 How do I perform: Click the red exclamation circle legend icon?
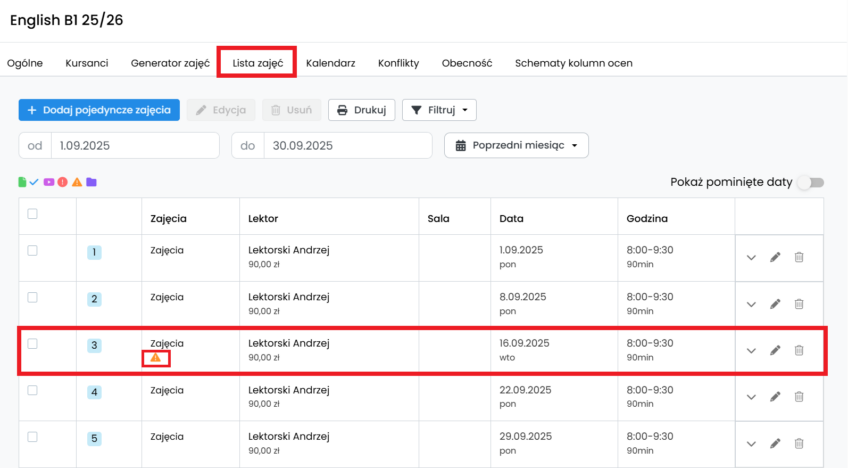[x=63, y=182]
